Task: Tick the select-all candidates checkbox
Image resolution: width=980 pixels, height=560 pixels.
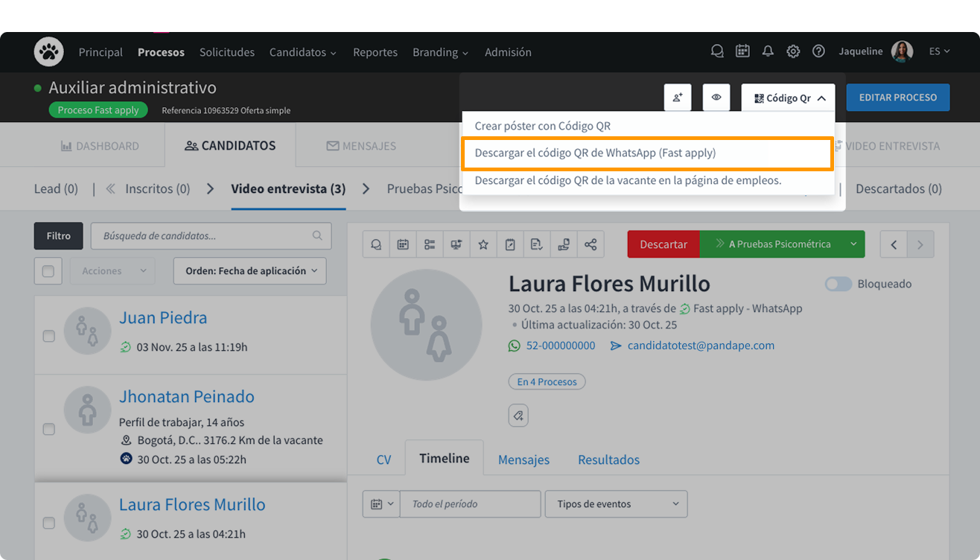Action: [48, 271]
